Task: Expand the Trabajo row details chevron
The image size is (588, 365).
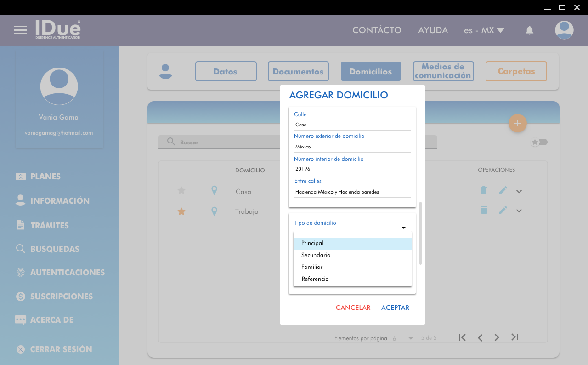Action: pyautogui.click(x=519, y=211)
